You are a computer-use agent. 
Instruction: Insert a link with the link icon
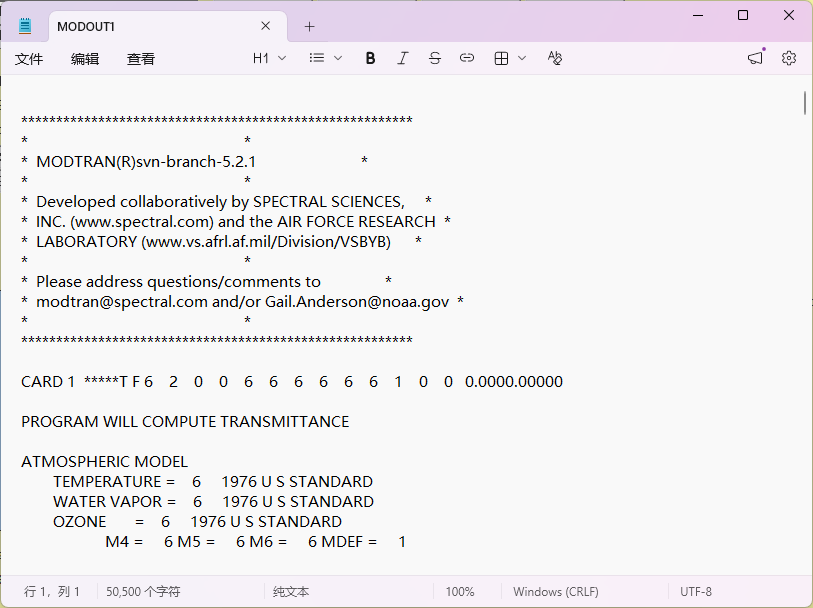pos(467,58)
